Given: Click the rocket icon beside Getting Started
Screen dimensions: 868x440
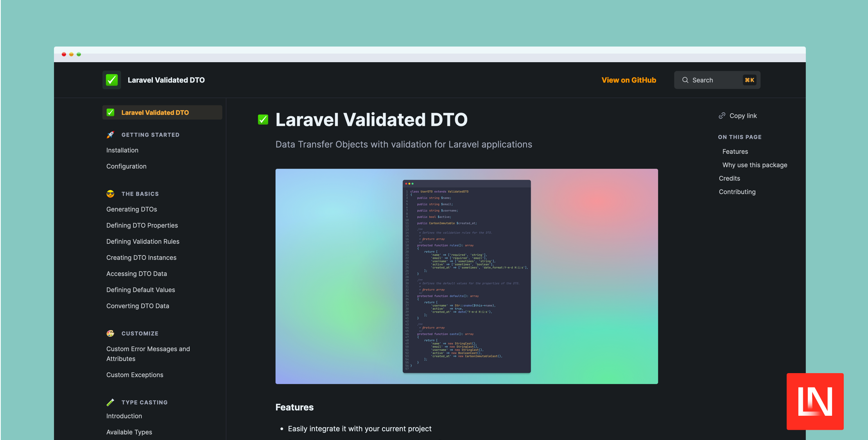Looking at the screenshot, I should coord(111,135).
